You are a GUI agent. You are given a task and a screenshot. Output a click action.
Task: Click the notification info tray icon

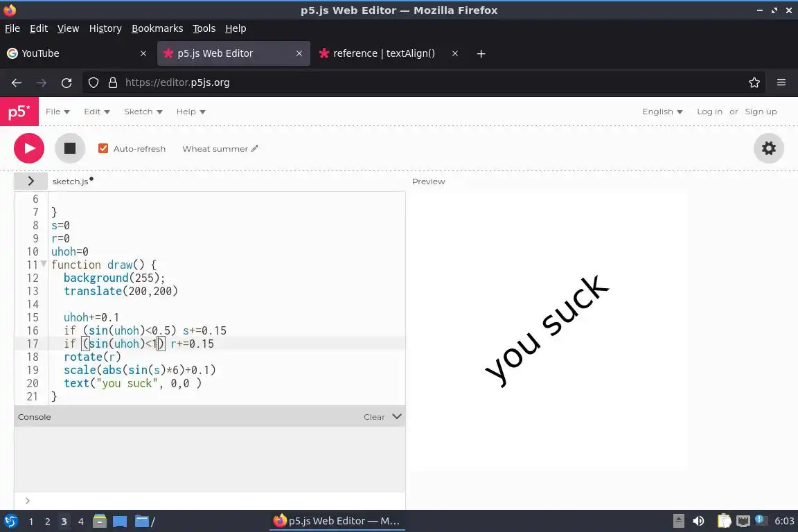[761, 520]
